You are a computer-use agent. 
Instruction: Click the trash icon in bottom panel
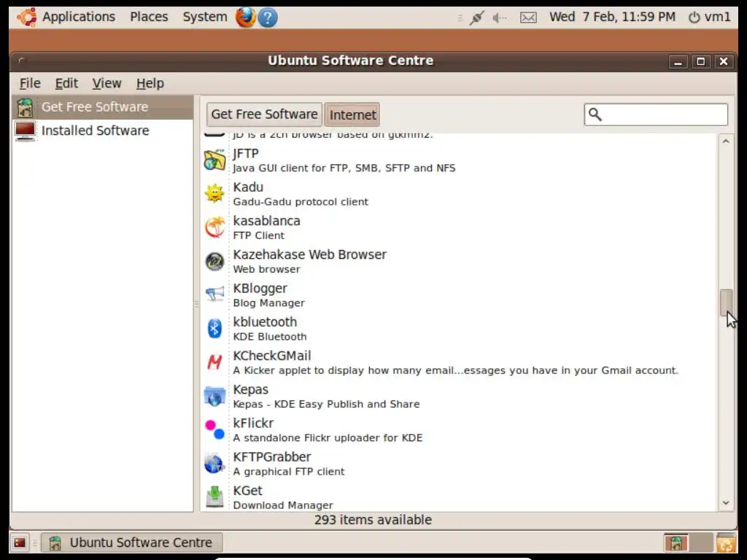pos(726,542)
